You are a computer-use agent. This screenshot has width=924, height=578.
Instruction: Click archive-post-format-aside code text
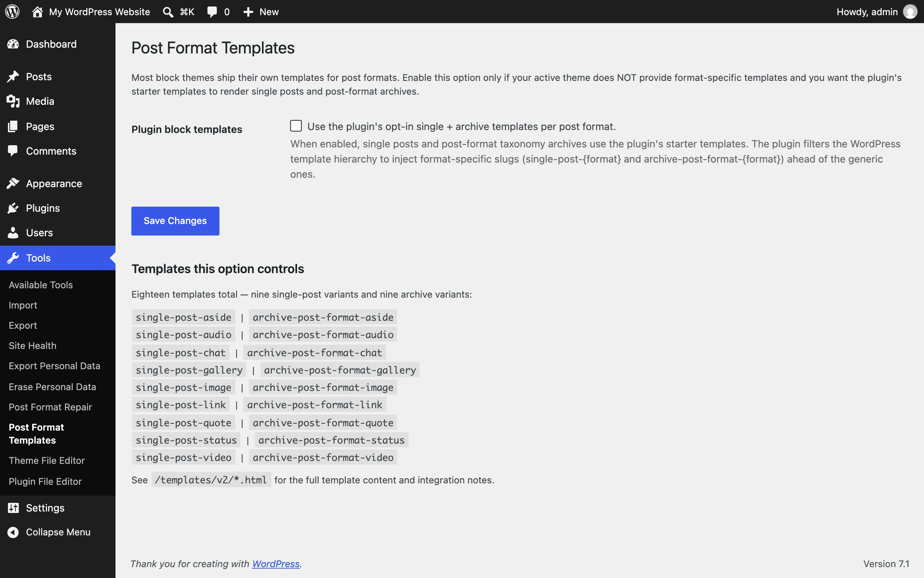(x=323, y=317)
